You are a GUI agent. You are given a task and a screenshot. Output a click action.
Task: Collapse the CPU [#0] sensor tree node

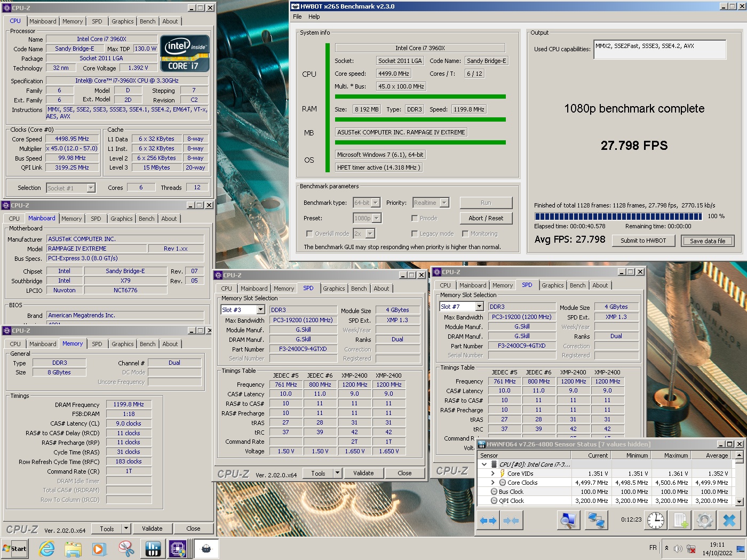[x=484, y=465]
